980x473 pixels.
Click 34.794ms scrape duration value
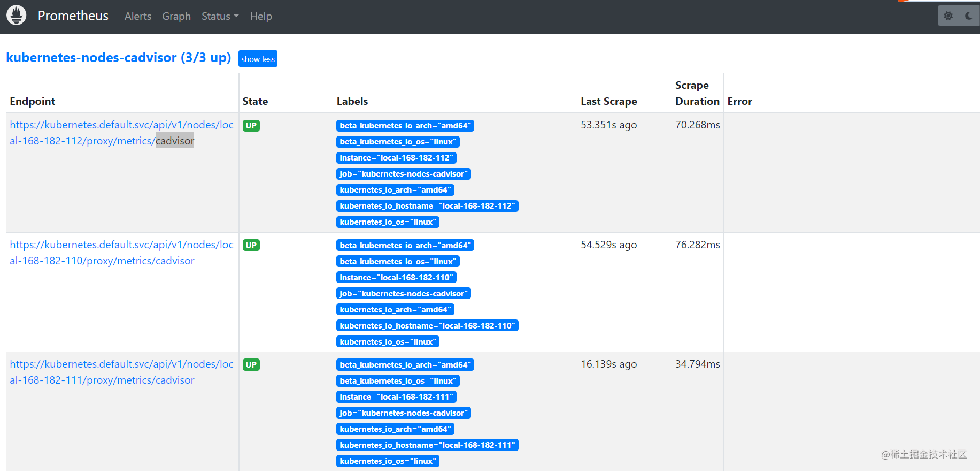[x=698, y=364]
